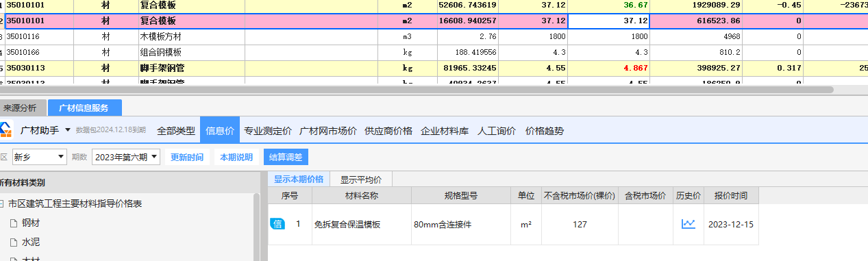Click the 信 badge icon on row 1
868x261 pixels.
[x=277, y=224]
